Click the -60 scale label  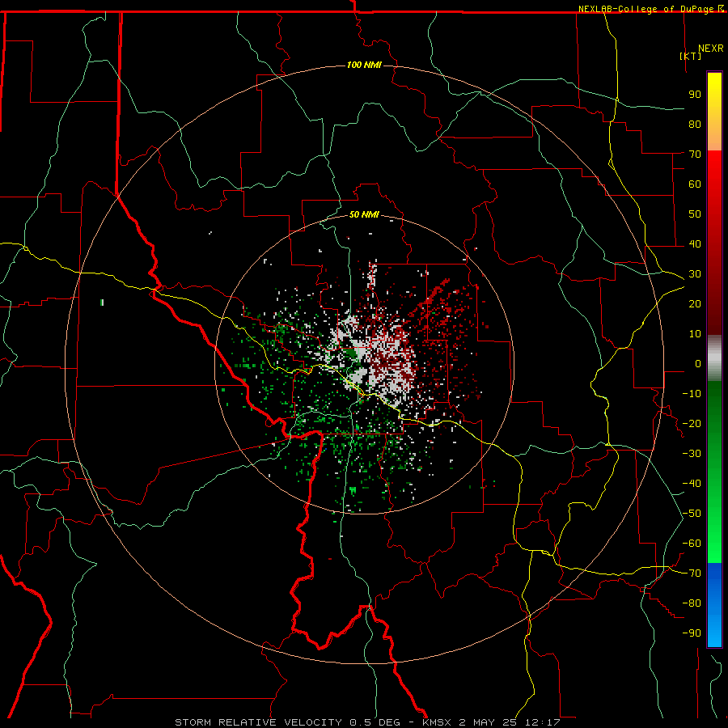pos(692,544)
